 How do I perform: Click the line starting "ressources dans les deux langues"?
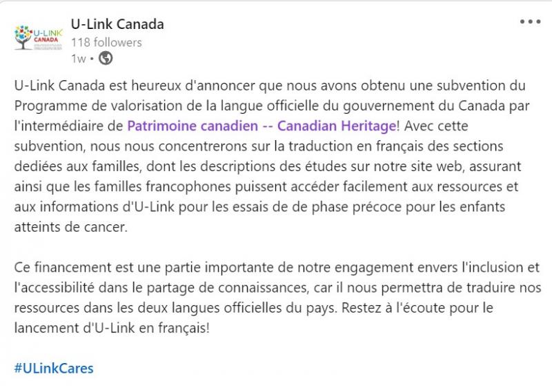pyautogui.click(x=253, y=308)
